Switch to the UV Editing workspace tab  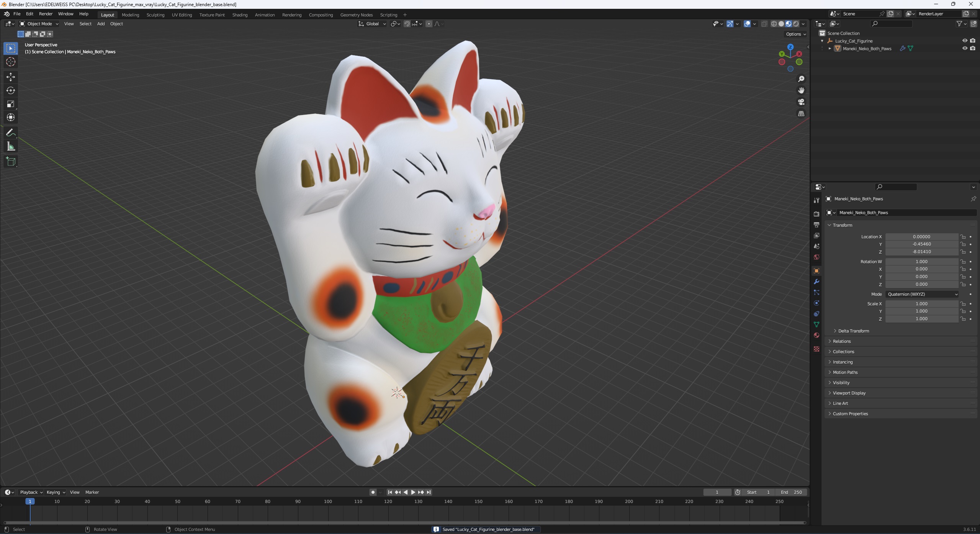pyautogui.click(x=182, y=15)
